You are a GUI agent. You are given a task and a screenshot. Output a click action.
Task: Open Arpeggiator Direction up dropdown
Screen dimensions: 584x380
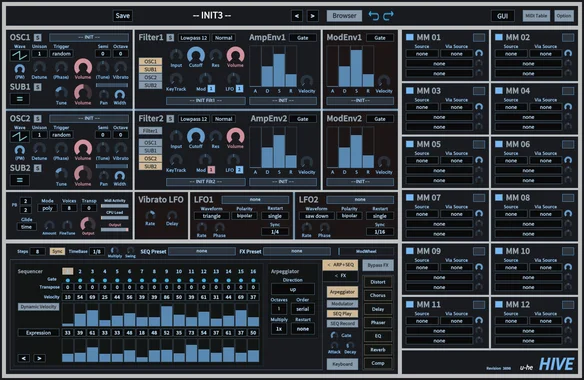point(293,289)
